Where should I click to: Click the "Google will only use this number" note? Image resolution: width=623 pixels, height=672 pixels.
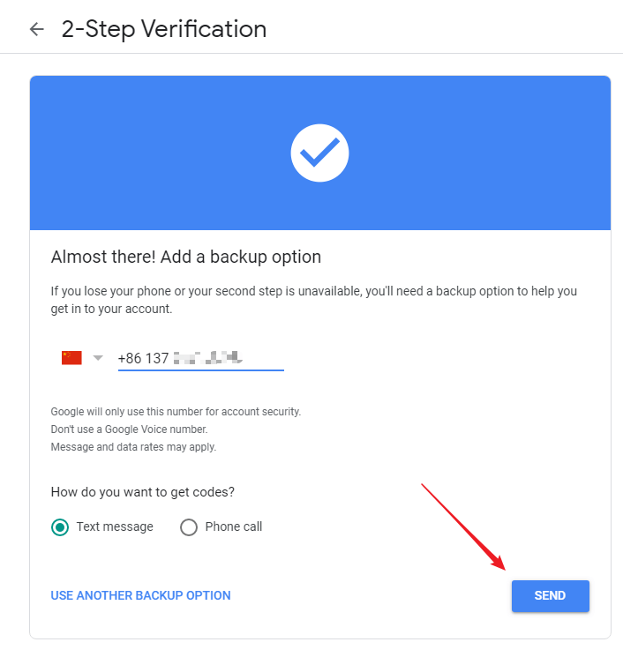[176, 412]
